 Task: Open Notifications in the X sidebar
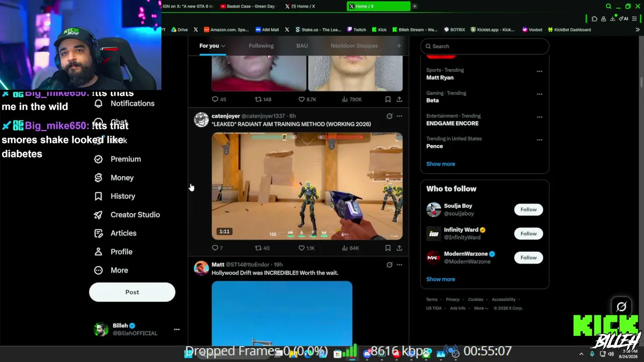(x=125, y=104)
